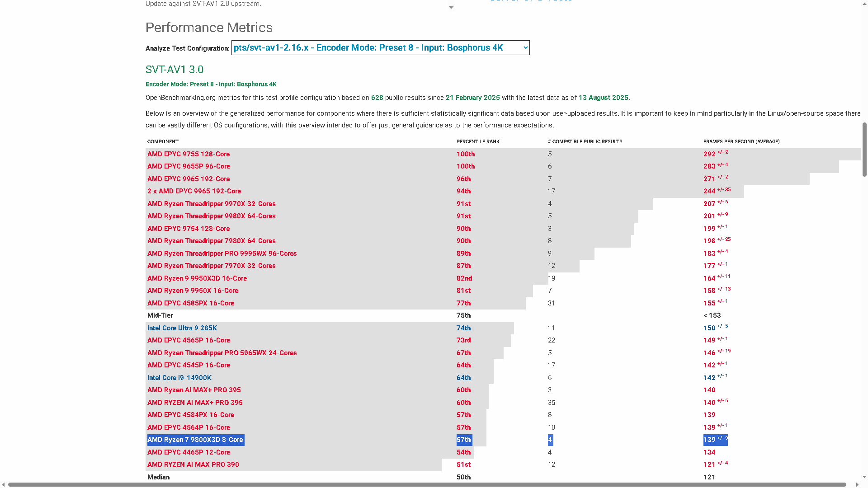Click the 628 public results count

[377, 98]
